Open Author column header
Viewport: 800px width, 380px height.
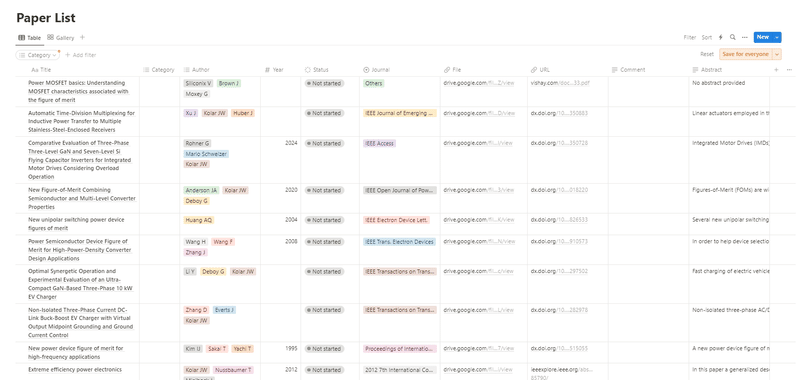pos(196,70)
